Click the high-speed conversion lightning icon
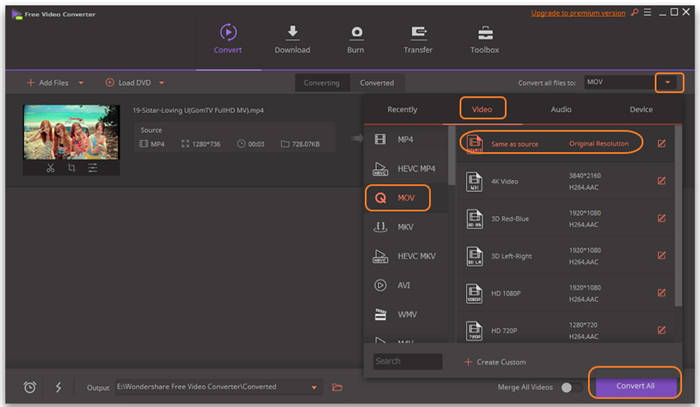 (x=58, y=387)
